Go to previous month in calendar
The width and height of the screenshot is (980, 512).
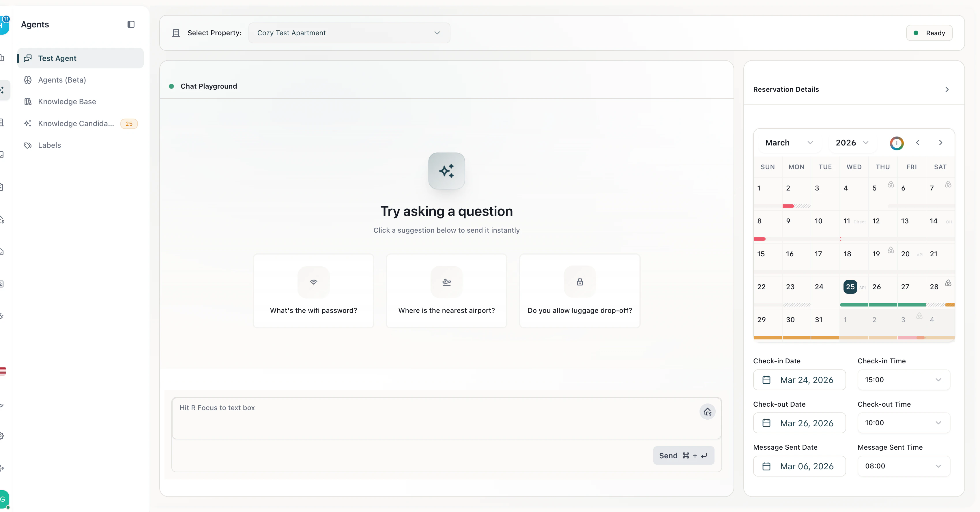pos(918,143)
